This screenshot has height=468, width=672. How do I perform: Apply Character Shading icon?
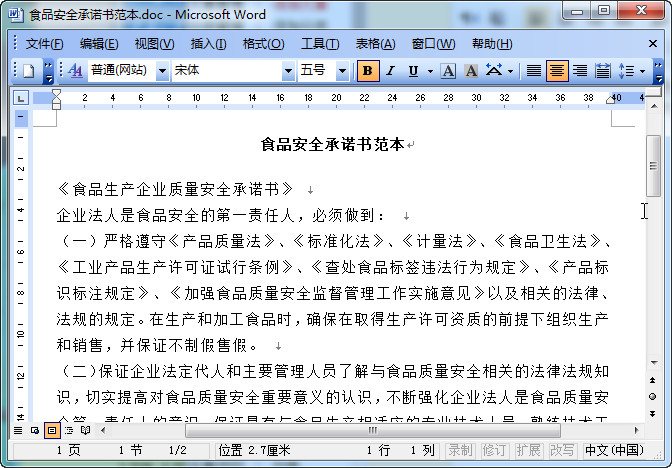click(471, 71)
